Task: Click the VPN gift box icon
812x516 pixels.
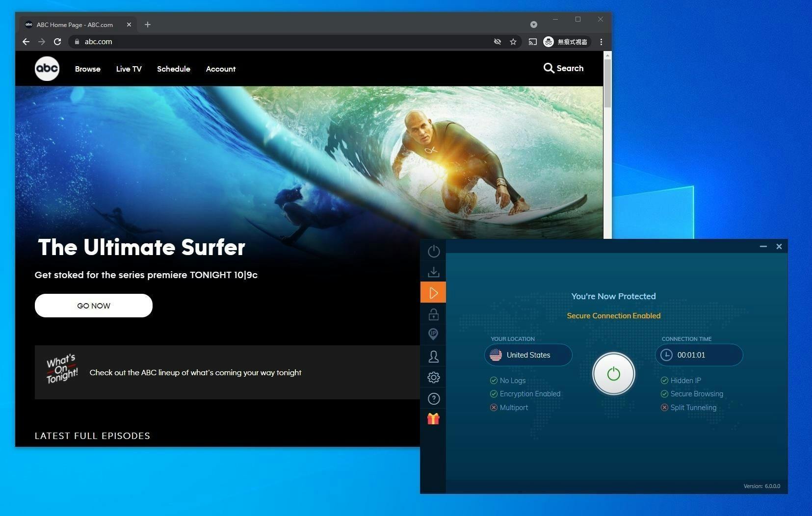Action: click(x=433, y=418)
